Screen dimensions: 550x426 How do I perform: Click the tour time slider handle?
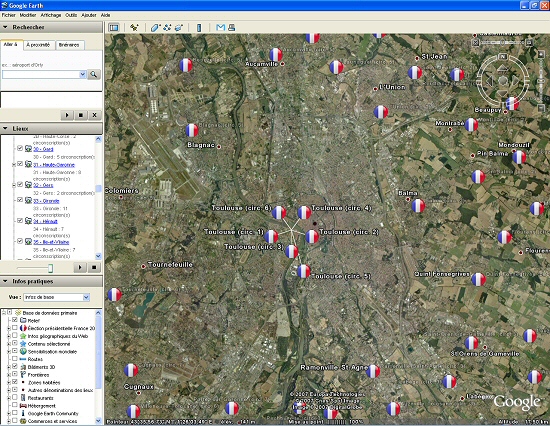point(50,268)
